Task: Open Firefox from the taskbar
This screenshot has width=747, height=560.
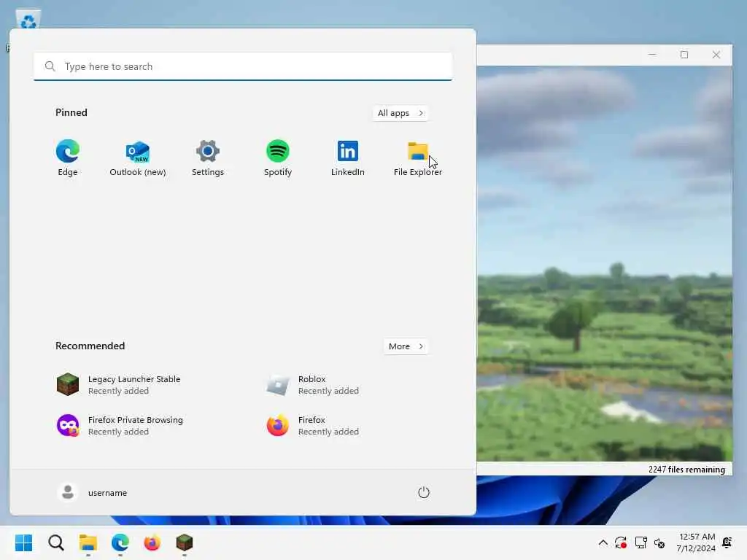Action: (x=152, y=542)
